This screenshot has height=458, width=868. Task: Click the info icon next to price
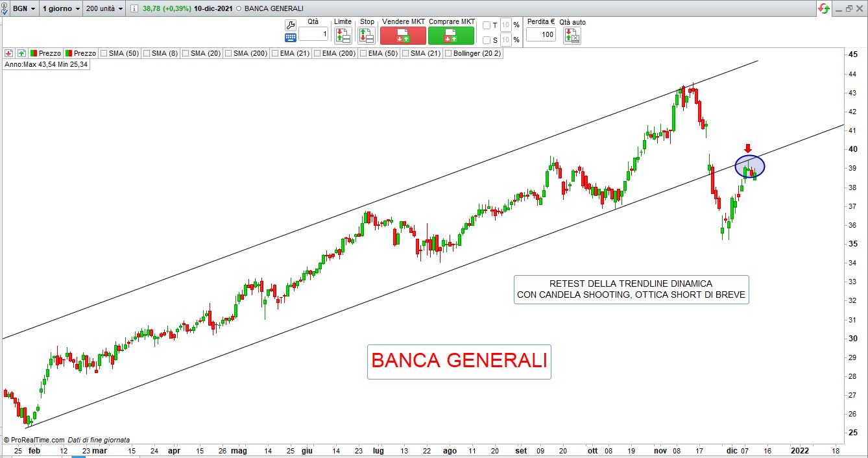coord(134,8)
